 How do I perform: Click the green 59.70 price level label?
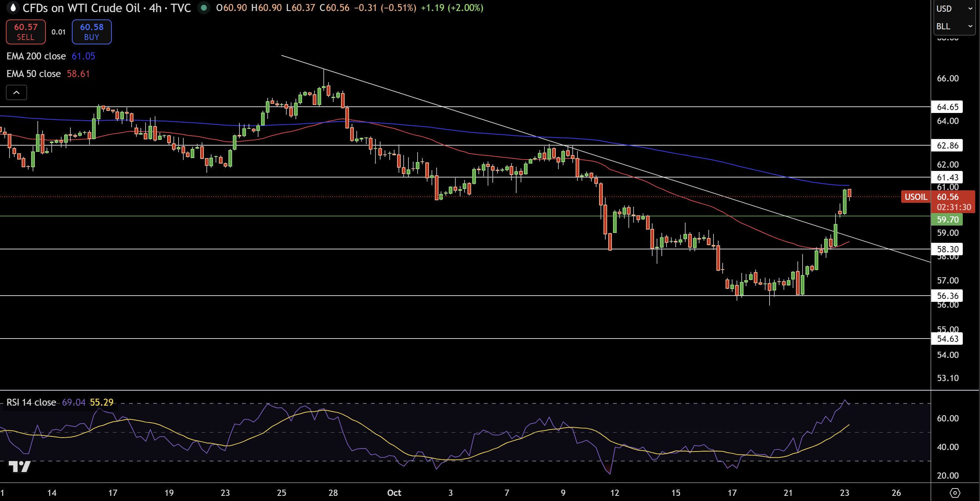coord(947,219)
